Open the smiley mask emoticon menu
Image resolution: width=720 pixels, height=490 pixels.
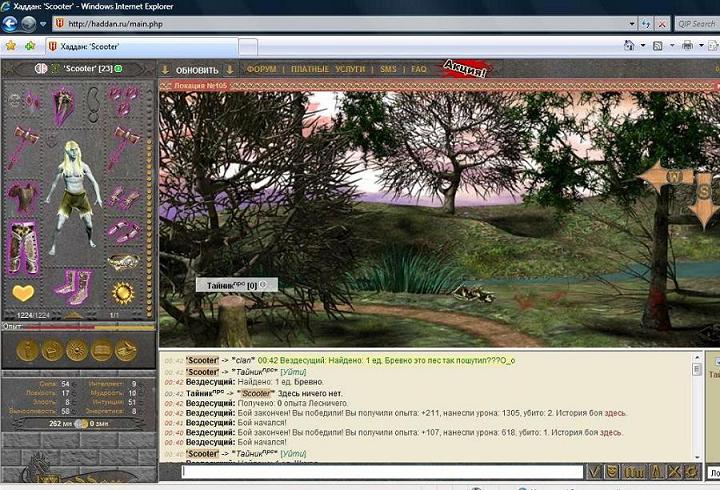pos(612,472)
